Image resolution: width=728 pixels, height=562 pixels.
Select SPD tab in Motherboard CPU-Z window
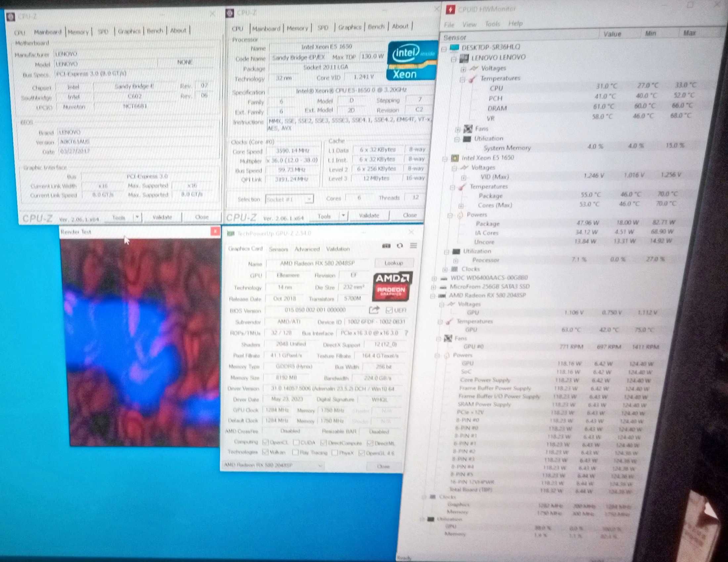(x=103, y=32)
